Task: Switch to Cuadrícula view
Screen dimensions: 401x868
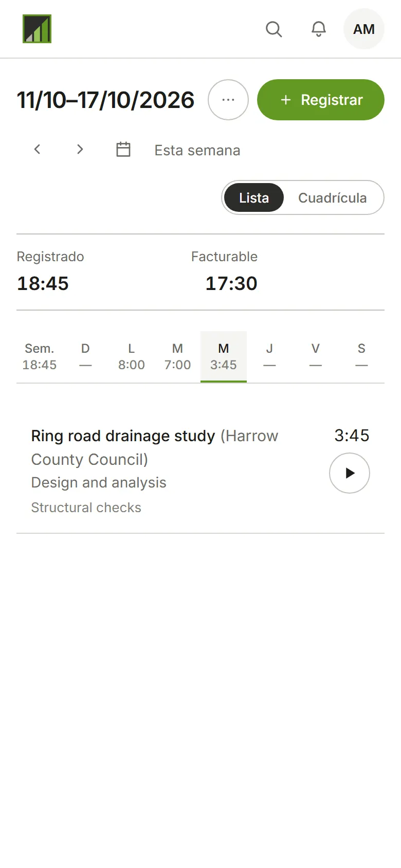Action: point(333,197)
